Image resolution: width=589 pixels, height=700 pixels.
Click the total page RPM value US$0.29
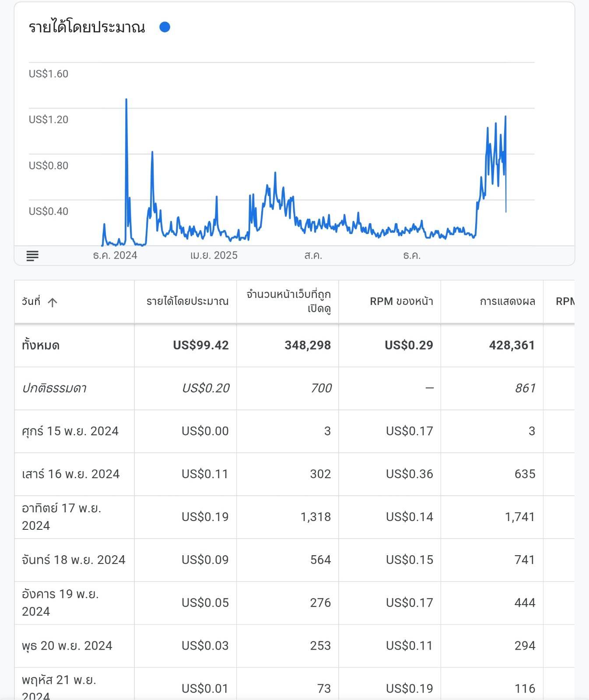(409, 345)
